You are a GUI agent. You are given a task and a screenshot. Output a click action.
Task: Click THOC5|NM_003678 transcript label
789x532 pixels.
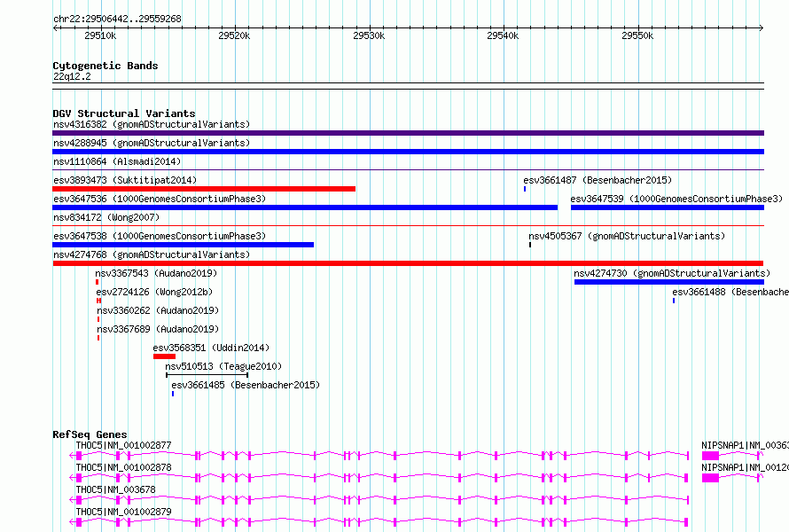coord(116,489)
